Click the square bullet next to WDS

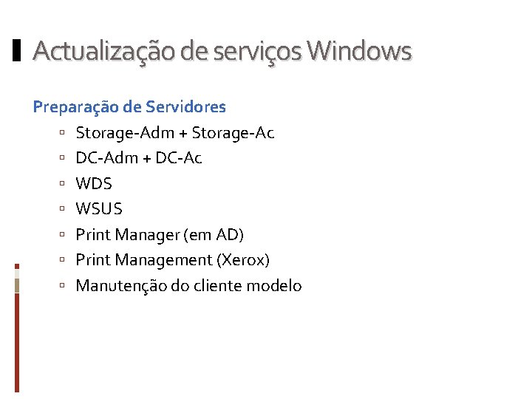[x=62, y=183]
